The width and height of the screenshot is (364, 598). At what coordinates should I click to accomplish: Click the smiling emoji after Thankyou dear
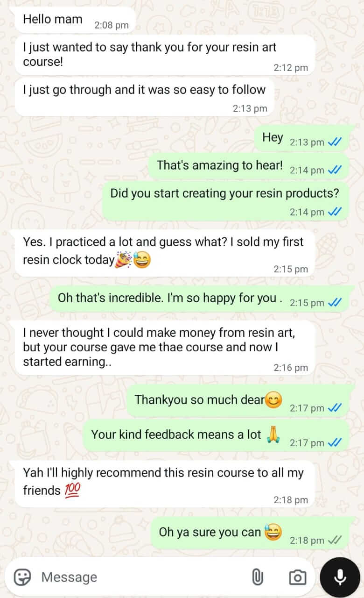pyautogui.click(x=273, y=400)
